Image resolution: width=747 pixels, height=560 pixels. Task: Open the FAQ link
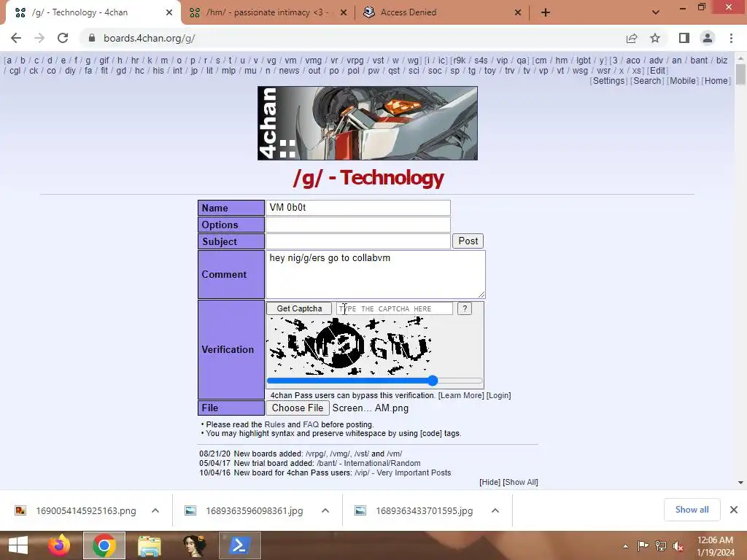click(x=311, y=424)
